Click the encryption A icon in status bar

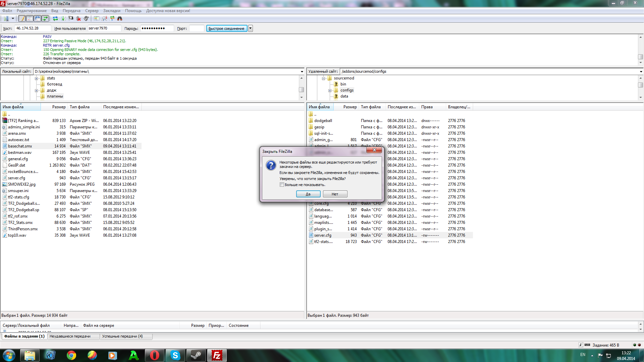pyautogui.click(x=581, y=345)
